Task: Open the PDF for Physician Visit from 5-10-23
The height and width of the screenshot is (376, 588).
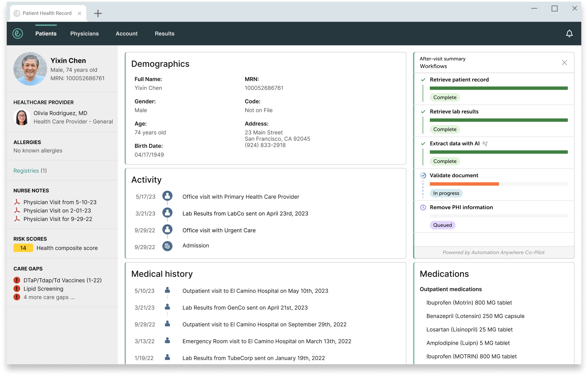Action: point(60,202)
